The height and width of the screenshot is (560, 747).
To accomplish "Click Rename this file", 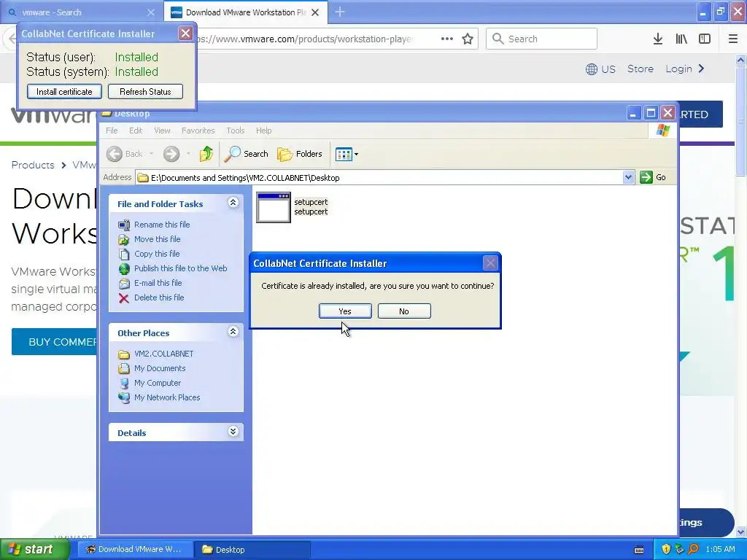I will 162,225.
